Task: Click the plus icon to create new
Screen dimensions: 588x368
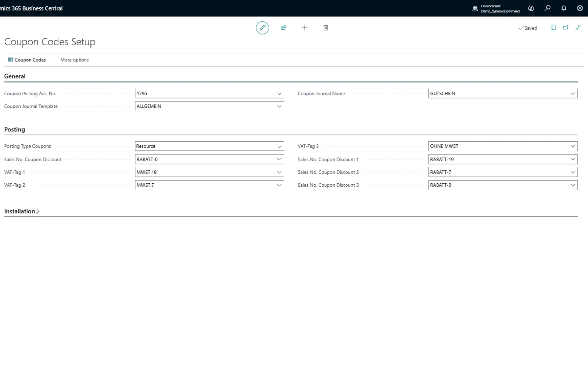Action: point(305,28)
